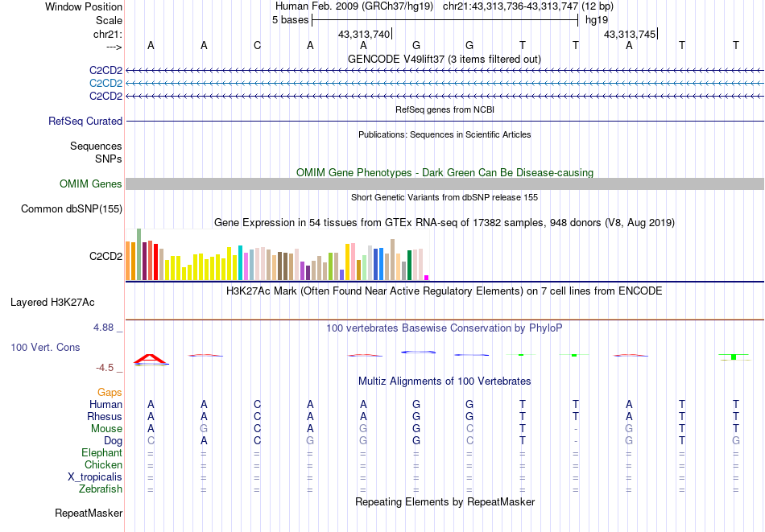The image size is (765, 532).
Task: Click Multiz Alignments of 100 Vertebrates title
Action: coord(445,381)
